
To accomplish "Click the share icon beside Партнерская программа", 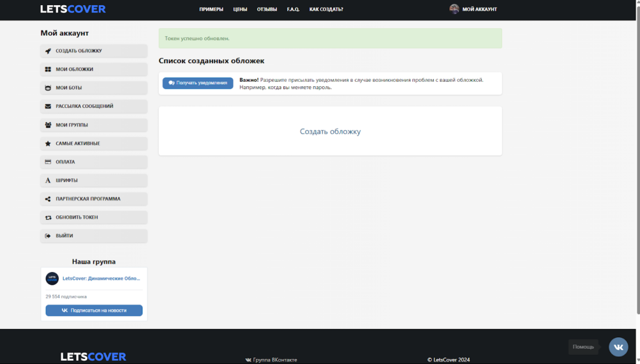I will 47,199.
